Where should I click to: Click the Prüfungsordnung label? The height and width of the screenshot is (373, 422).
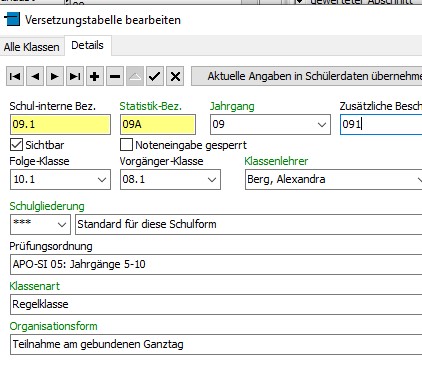click(x=51, y=246)
